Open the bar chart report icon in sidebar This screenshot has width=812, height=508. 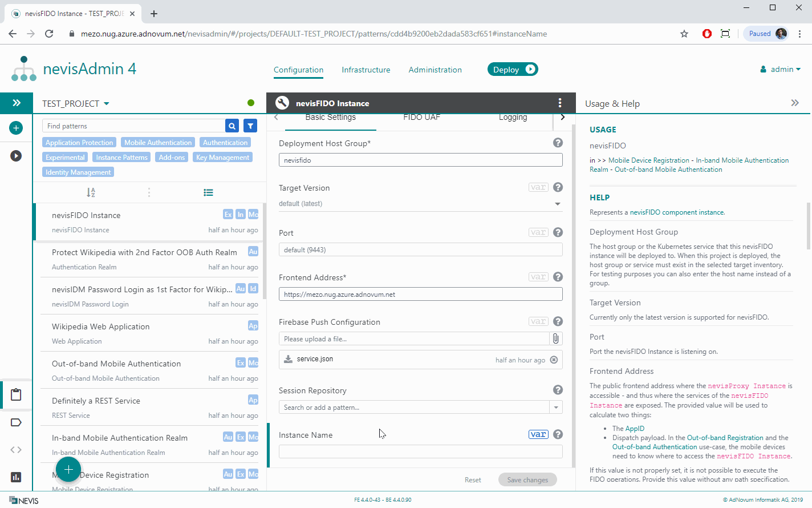(x=16, y=477)
